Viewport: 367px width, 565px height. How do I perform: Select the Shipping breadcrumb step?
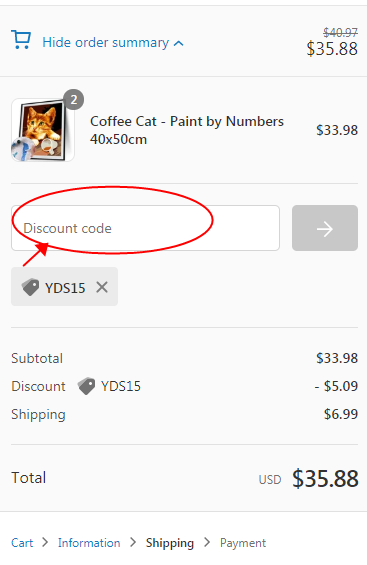pos(170,543)
